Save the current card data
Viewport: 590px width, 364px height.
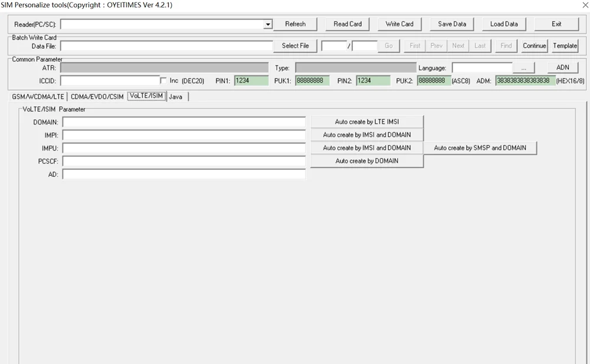click(x=451, y=24)
